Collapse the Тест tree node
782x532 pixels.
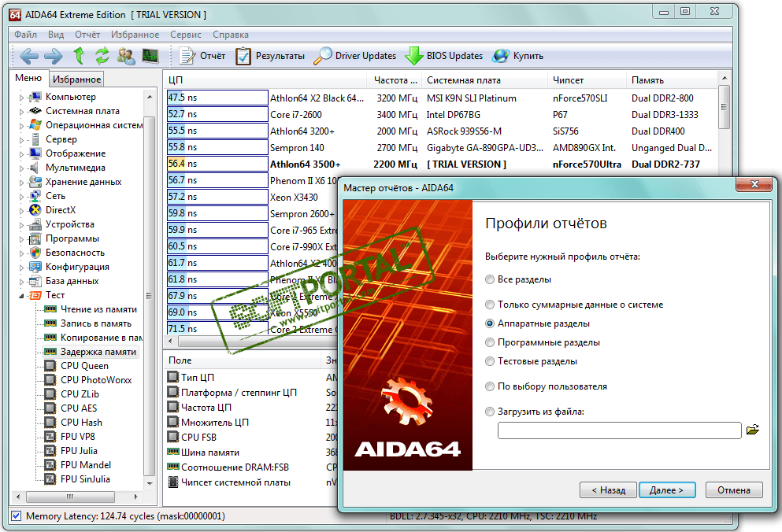[21, 296]
